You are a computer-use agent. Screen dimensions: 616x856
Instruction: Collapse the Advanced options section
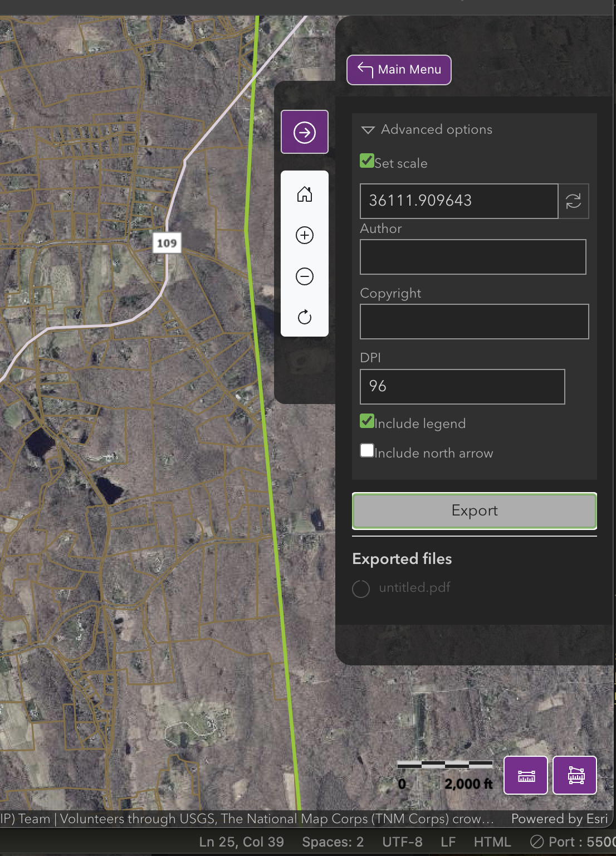(427, 129)
